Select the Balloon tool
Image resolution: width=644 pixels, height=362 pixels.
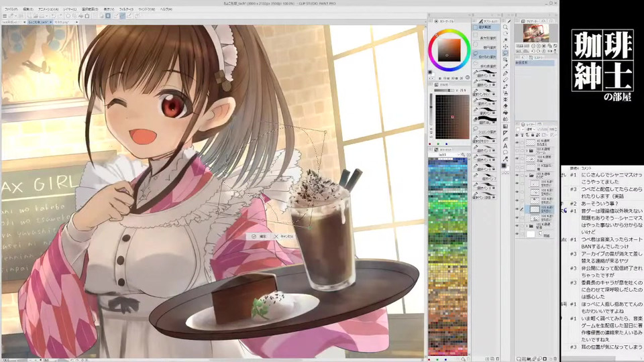coord(505,152)
